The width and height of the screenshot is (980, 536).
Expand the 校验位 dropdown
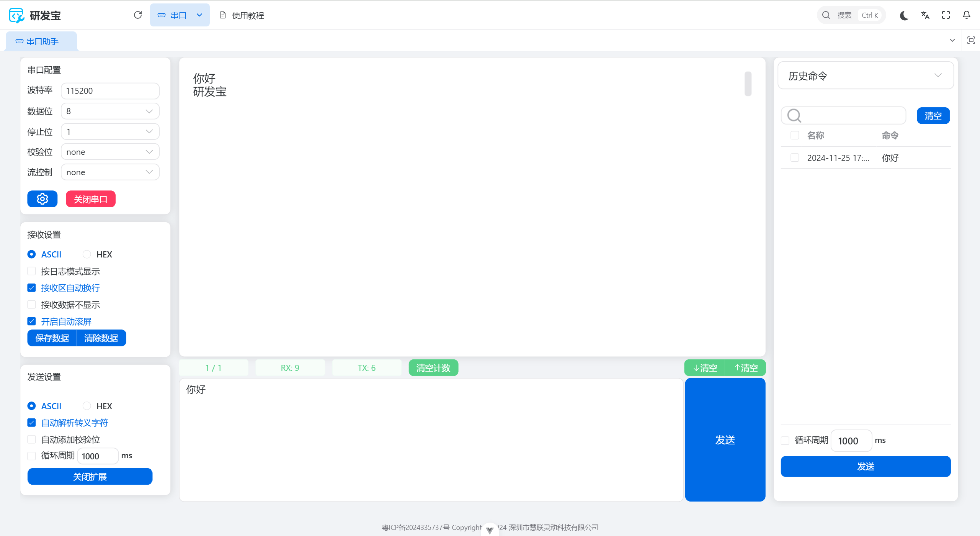[x=110, y=152]
